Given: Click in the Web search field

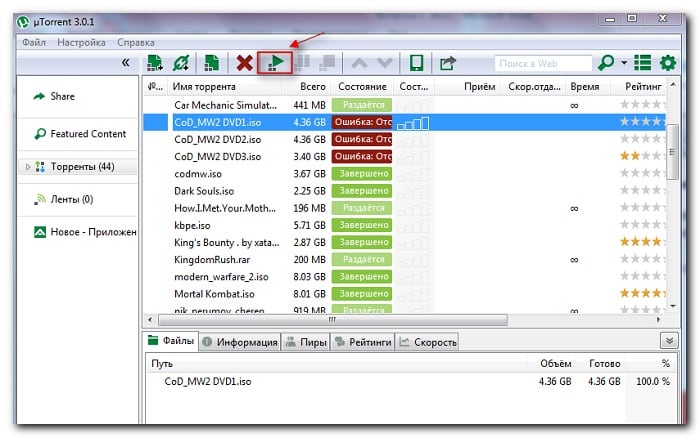Looking at the screenshot, I should [543, 63].
